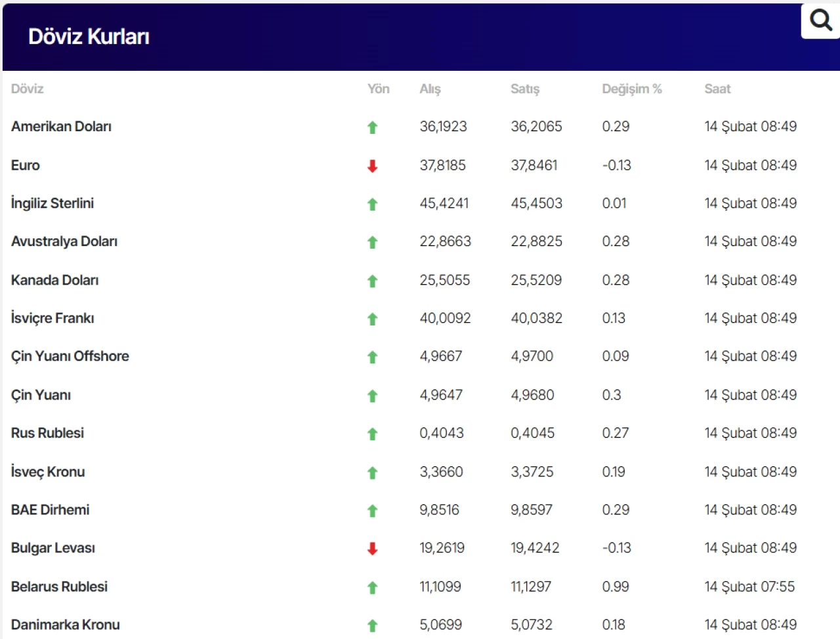840x639 pixels.
Task: Click the search magnifier icon
Action: [x=820, y=20]
